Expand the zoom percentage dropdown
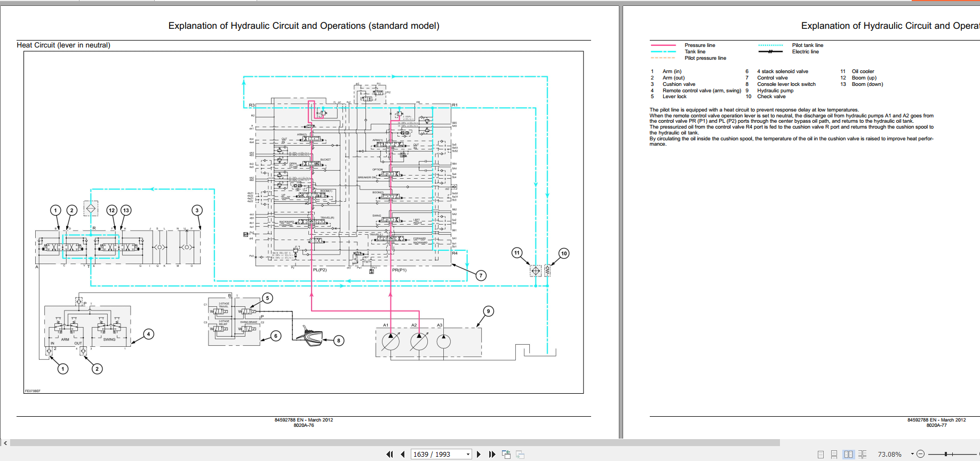 tap(912, 454)
